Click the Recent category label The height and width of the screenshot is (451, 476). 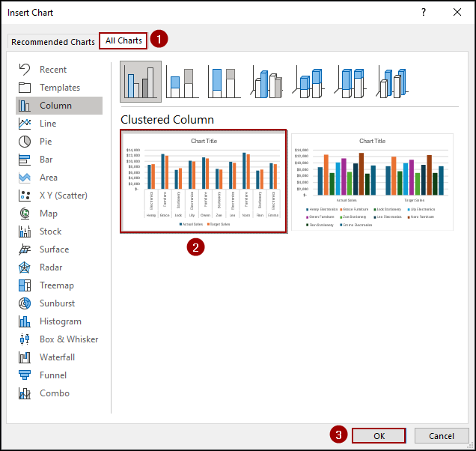click(53, 70)
